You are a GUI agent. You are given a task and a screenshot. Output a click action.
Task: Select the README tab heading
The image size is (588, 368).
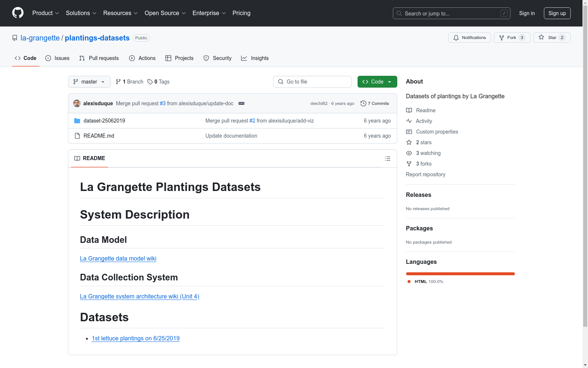click(90, 158)
